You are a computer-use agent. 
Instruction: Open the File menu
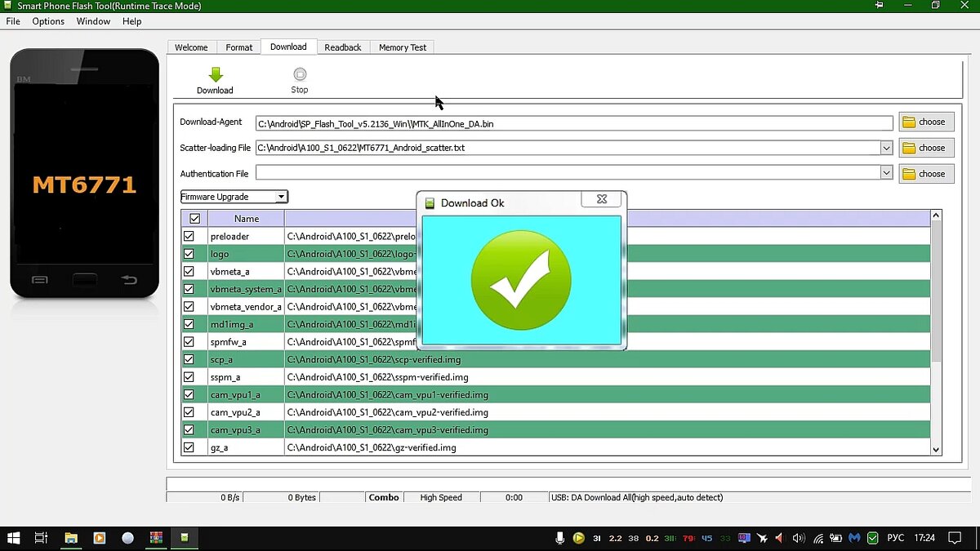[x=13, y=21]
